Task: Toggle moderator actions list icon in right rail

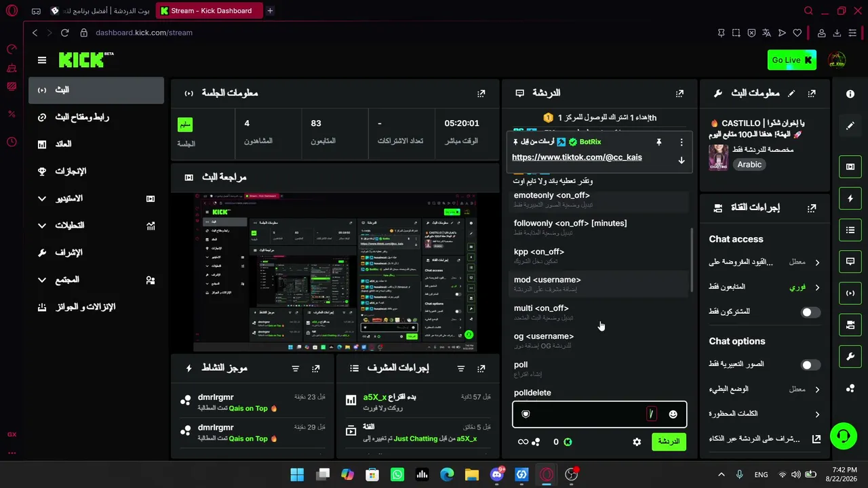Action: (850, 230)
